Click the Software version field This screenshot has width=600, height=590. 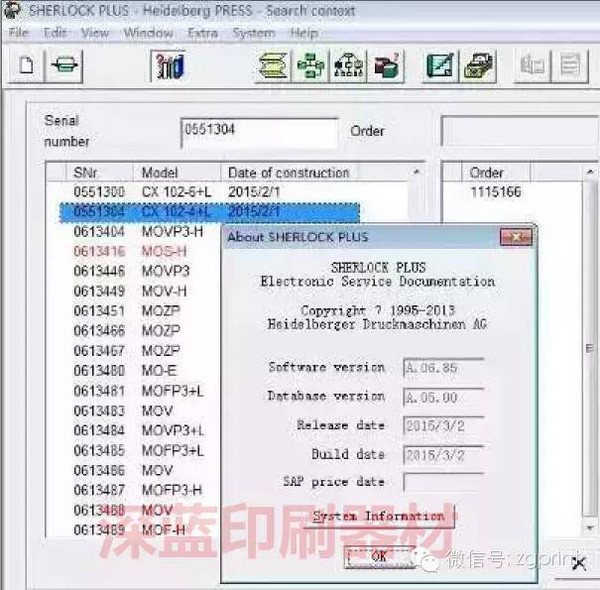(444, 368)
